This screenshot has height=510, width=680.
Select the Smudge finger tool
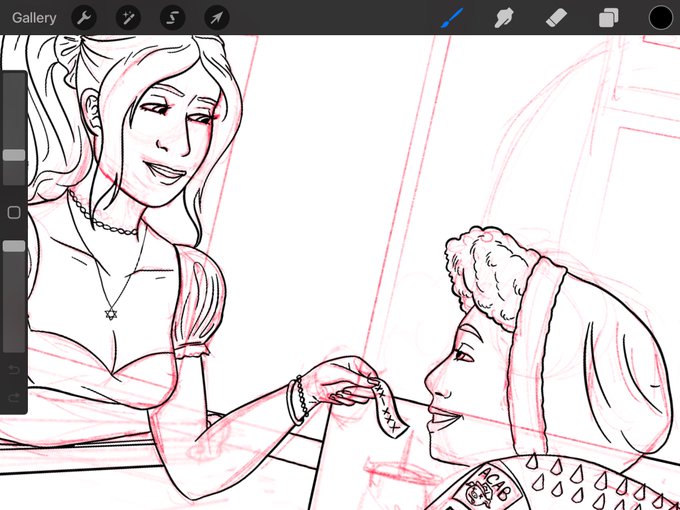point(503,18)
